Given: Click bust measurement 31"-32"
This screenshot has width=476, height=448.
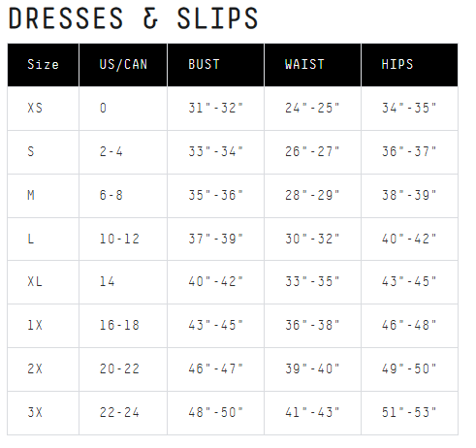Looking at the screenshot, I should coord(216,108).
